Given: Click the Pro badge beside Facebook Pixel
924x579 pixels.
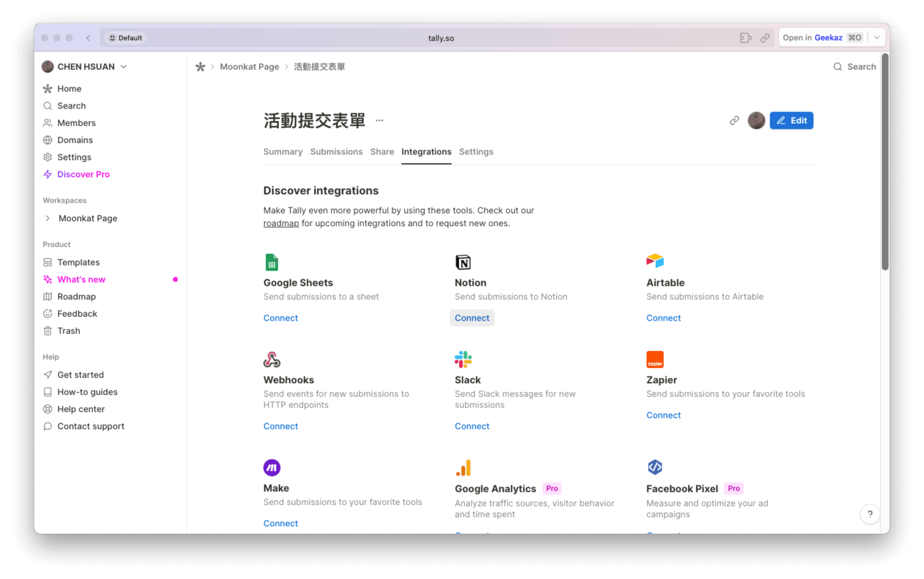Looking at the screenshot, I should [x=734, y=489].
